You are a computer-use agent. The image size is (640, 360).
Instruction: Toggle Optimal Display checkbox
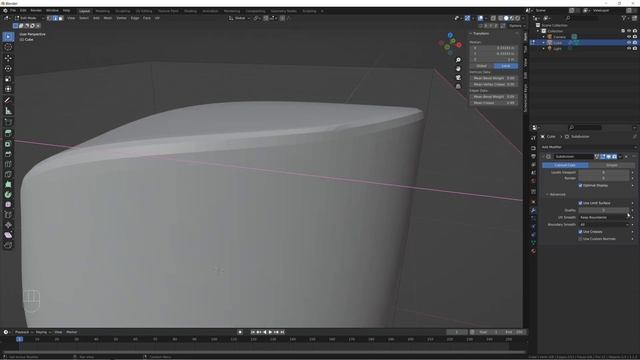580,185
